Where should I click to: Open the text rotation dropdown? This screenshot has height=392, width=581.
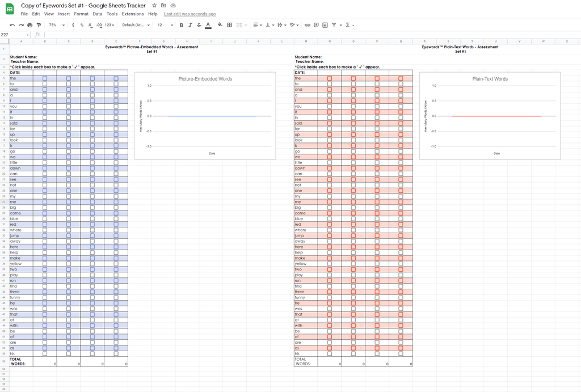pos(294,25)
